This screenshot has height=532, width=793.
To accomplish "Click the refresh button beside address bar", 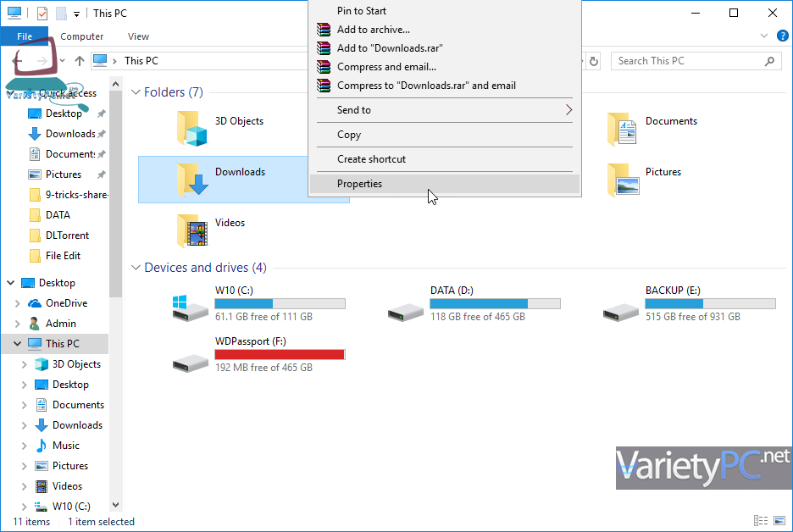I will click(x=594, y=61).
